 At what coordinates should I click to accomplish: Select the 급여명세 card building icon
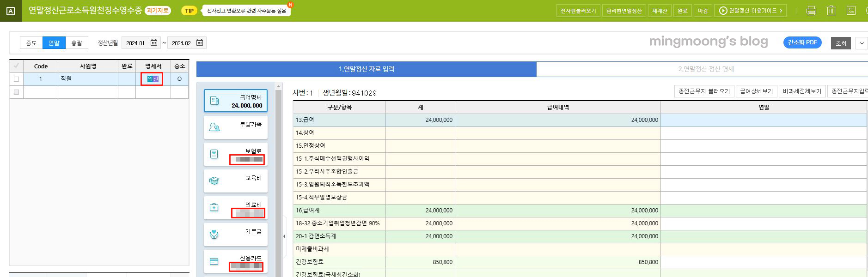[x=214, y=101]
